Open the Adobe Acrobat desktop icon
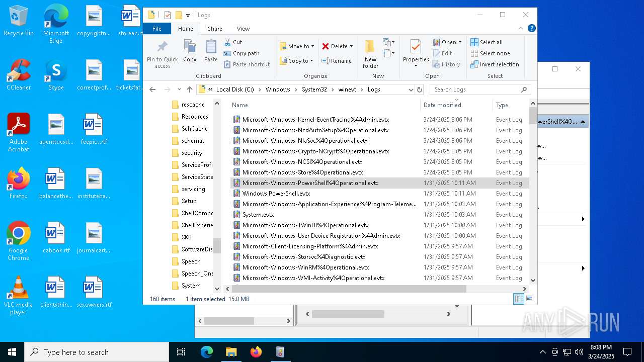The width and height of the screenshot is (644, 362). click(x=19, y=133)
